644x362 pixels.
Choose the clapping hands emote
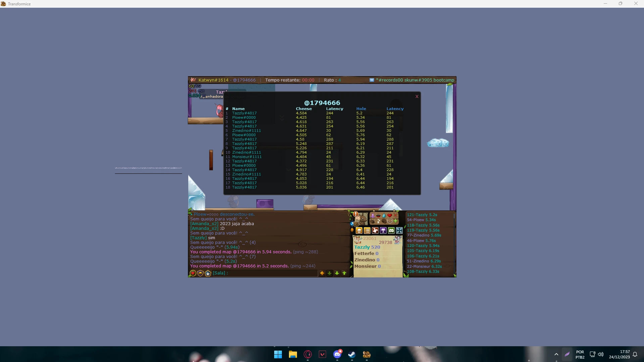373,221
